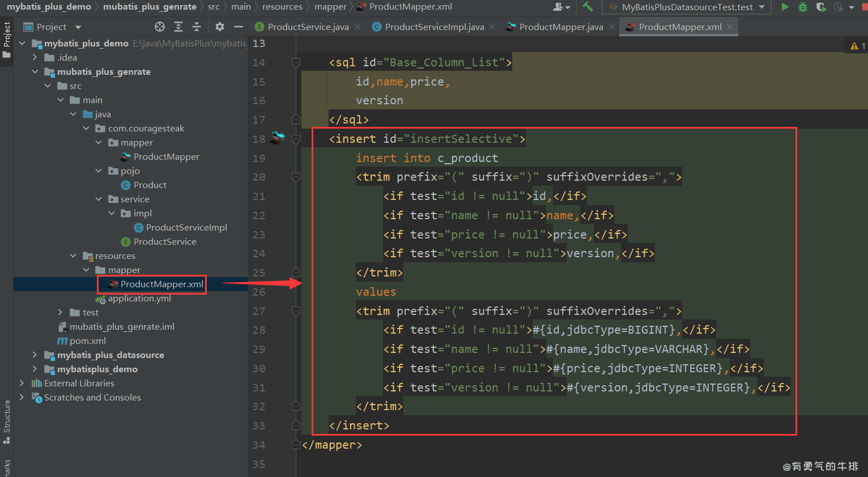
Task: Click the mybatis_plus_demo breadcrumb
Action: (49, 7)
